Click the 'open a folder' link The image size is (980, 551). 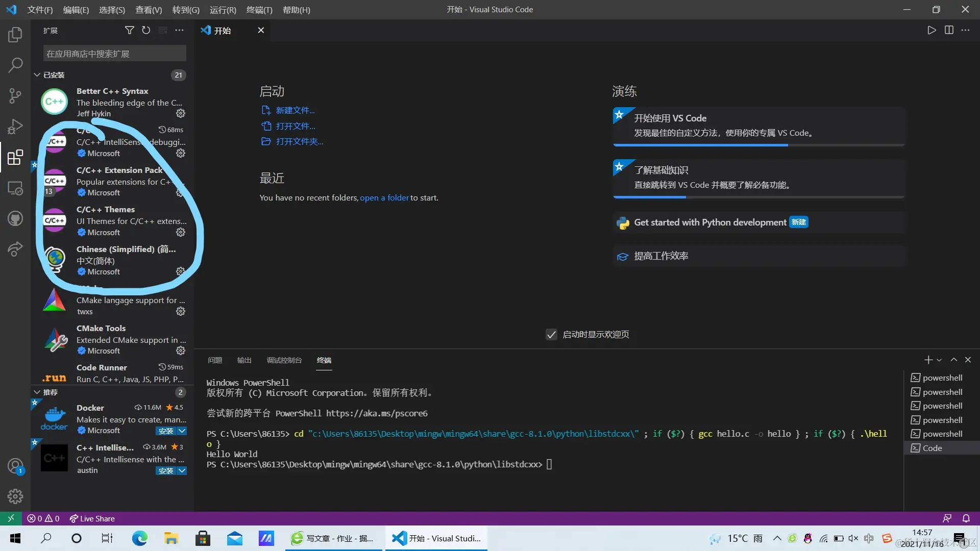tap(384, 198)
